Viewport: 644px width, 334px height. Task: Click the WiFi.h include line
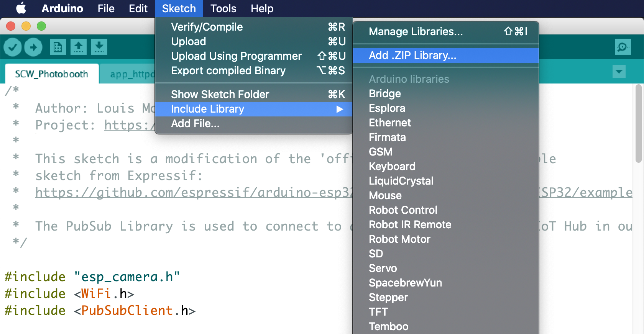(x=69, y=293)
